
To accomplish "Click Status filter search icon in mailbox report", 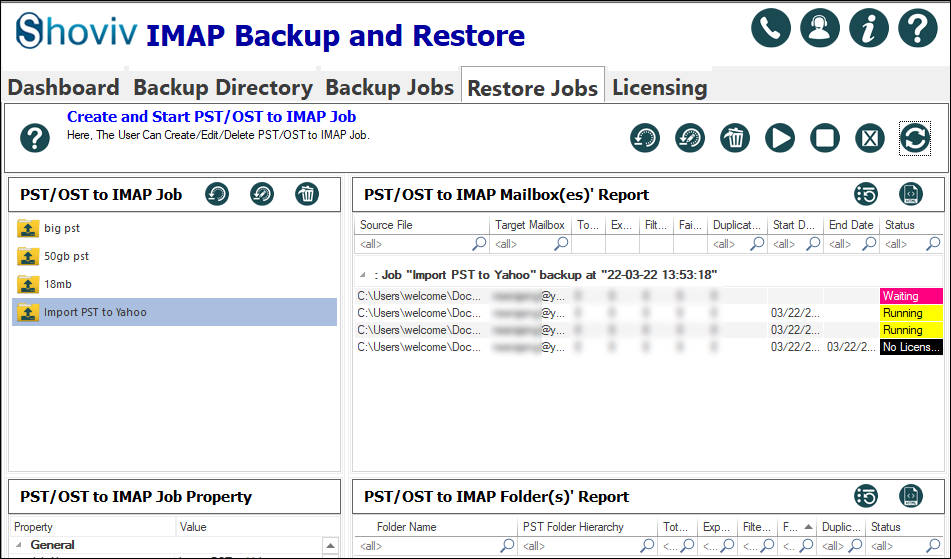I will [x=933, y=244].
